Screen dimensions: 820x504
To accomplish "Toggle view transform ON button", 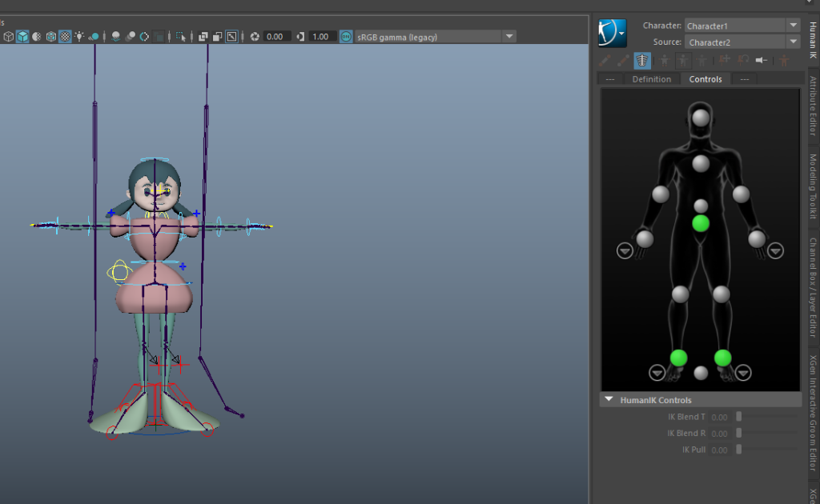I will (x=346, y=37).
